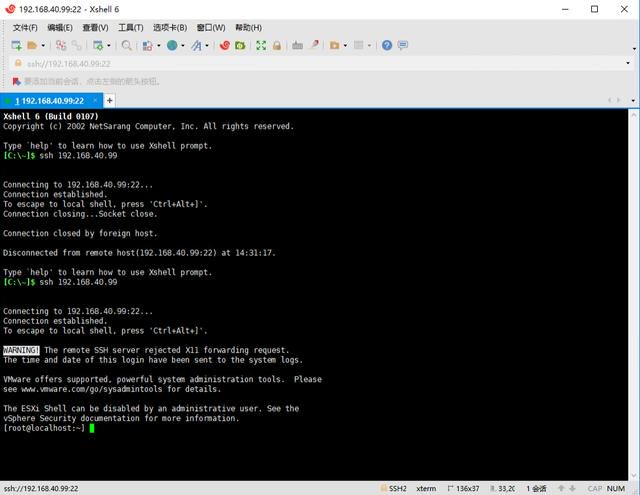Viewport: 640px width, 495px height.
Task: Expand the Properties icon dropdown arrow
Action: 109,45
